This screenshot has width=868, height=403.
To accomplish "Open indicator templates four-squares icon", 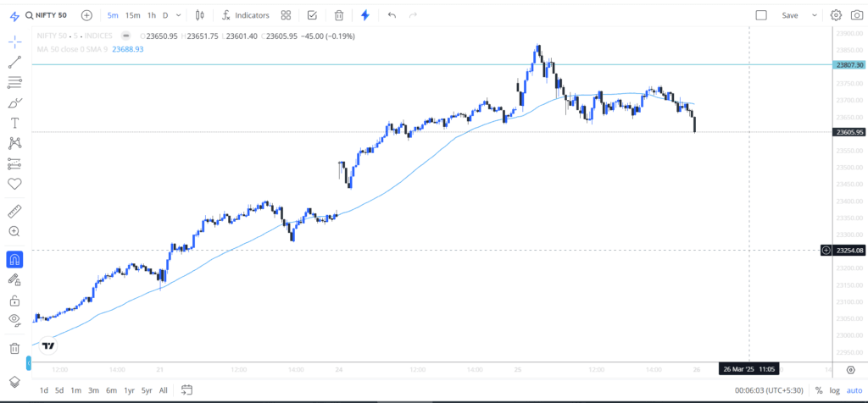I will pos(286,15).
